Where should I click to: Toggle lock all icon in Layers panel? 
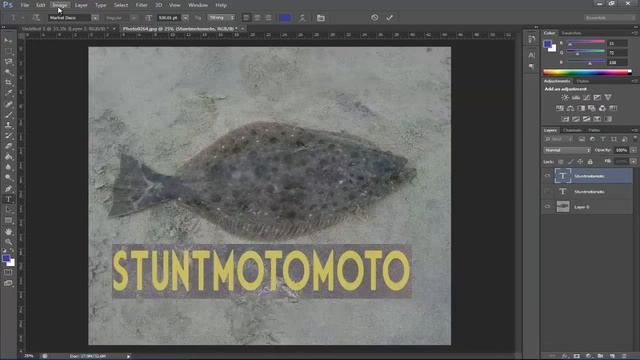tap(590, 162)
